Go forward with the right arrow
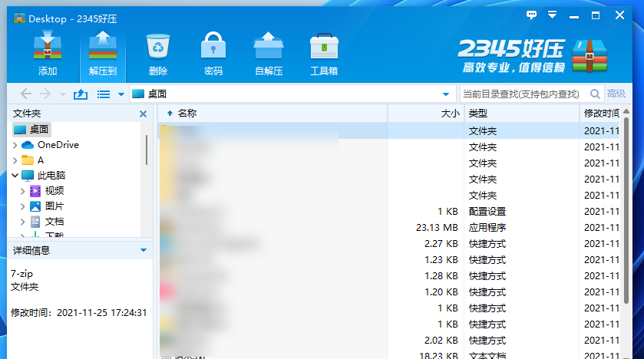This screenshot has height=359, width=644. (x=45, y=94)
